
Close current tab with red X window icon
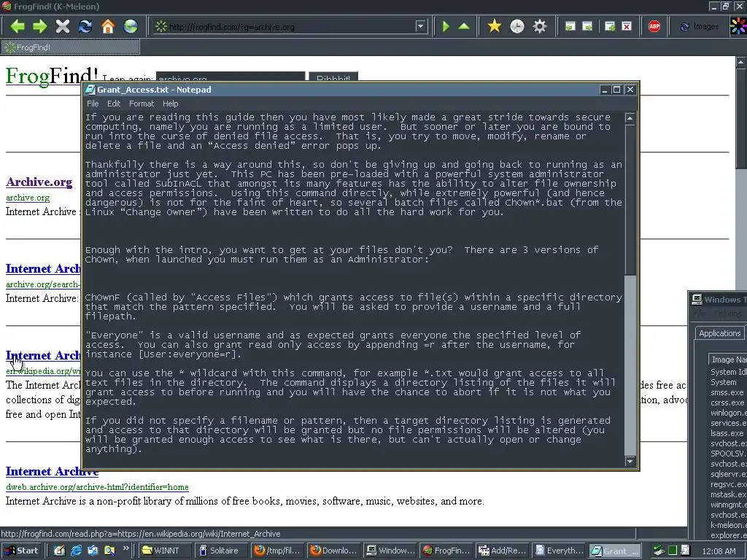(x=627, y=27)
